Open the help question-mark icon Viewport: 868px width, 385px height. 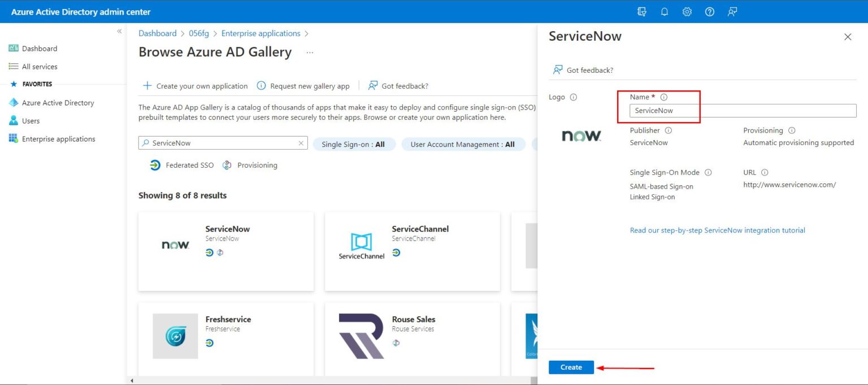pos(709,11)
